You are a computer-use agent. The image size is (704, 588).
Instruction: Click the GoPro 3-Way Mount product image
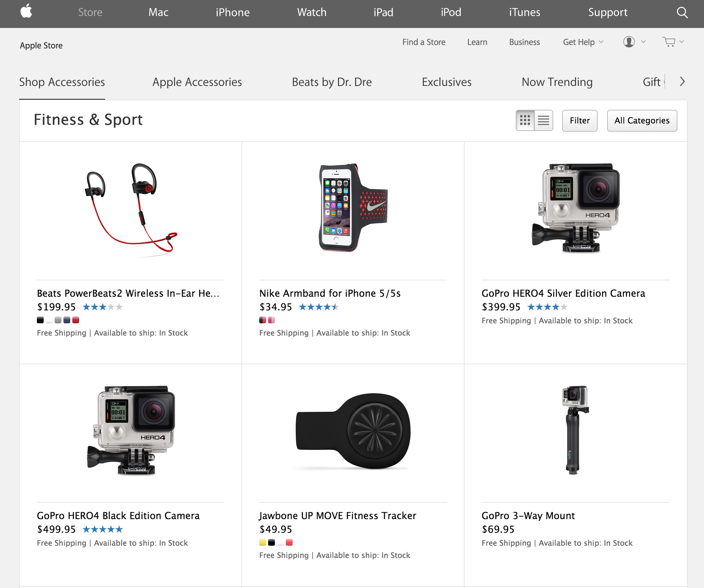tap(575, 430)
